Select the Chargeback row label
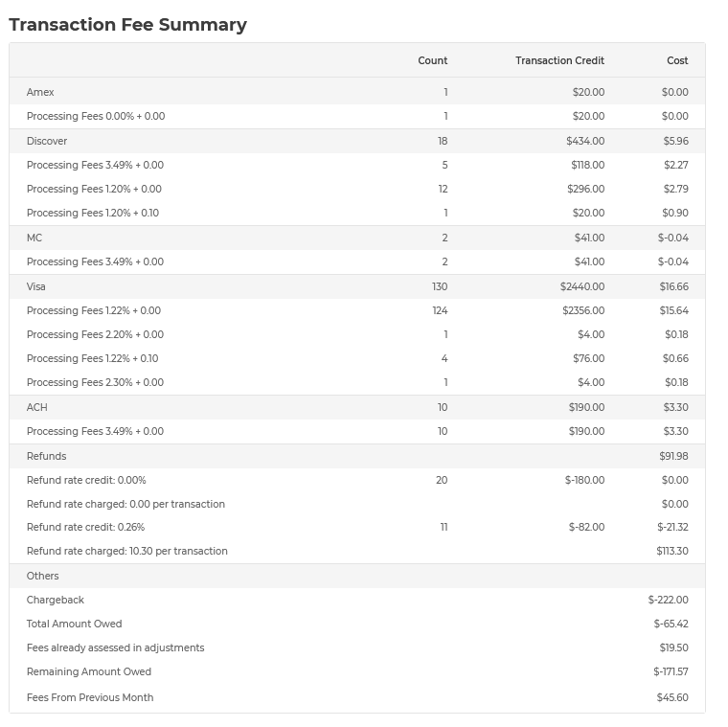Viewport: 728px width, 727px height. pyautogui.click(x=56, y=600)
